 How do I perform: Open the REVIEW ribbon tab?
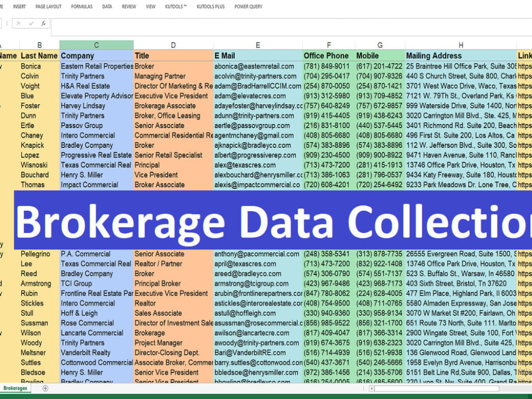click(129, 6)
